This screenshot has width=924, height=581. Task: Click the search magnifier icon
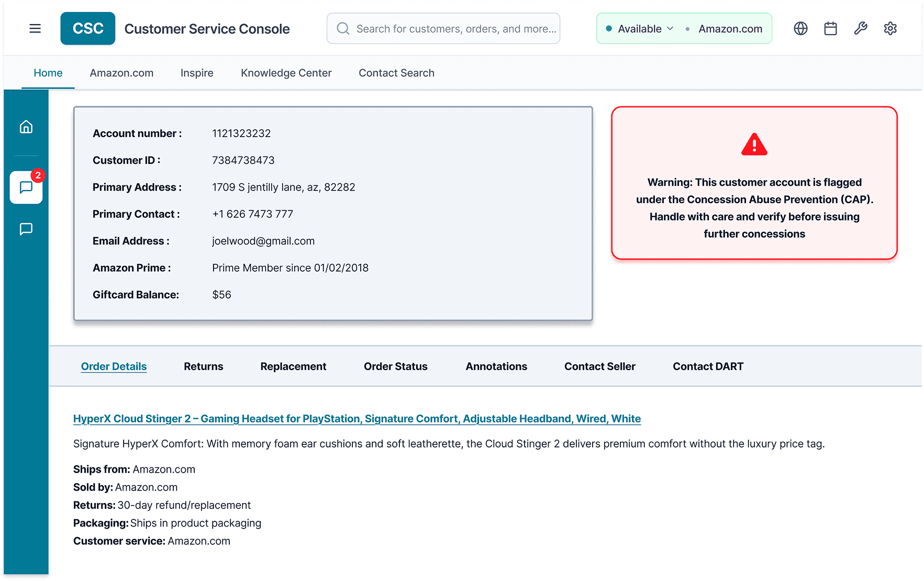(343, 28)
